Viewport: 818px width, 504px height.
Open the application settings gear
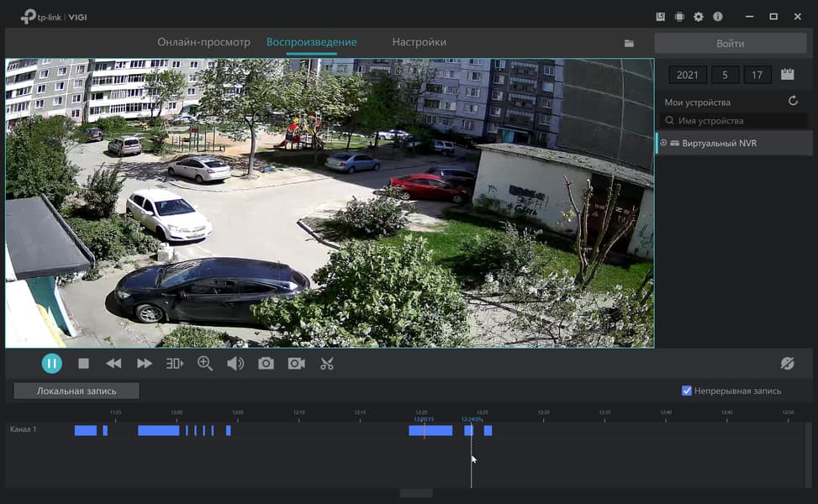pyautogui.click(x=699, y=17)
